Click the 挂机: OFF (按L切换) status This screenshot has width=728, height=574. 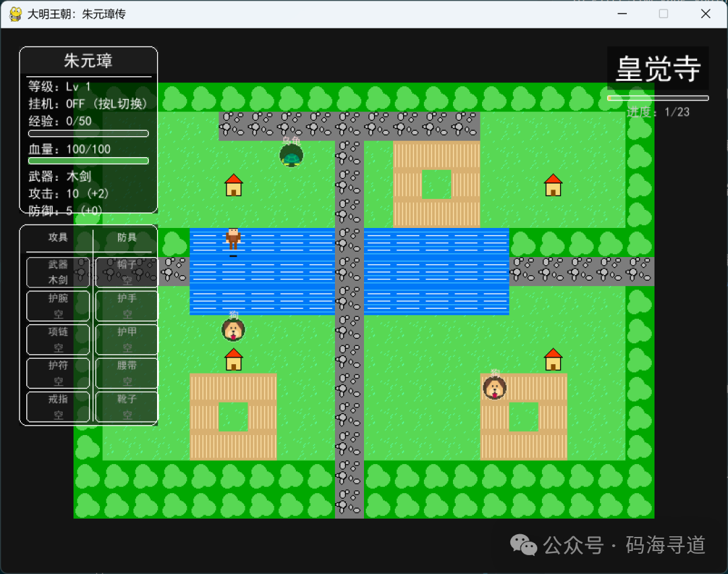pyautogui.click(x=87, y=104)
